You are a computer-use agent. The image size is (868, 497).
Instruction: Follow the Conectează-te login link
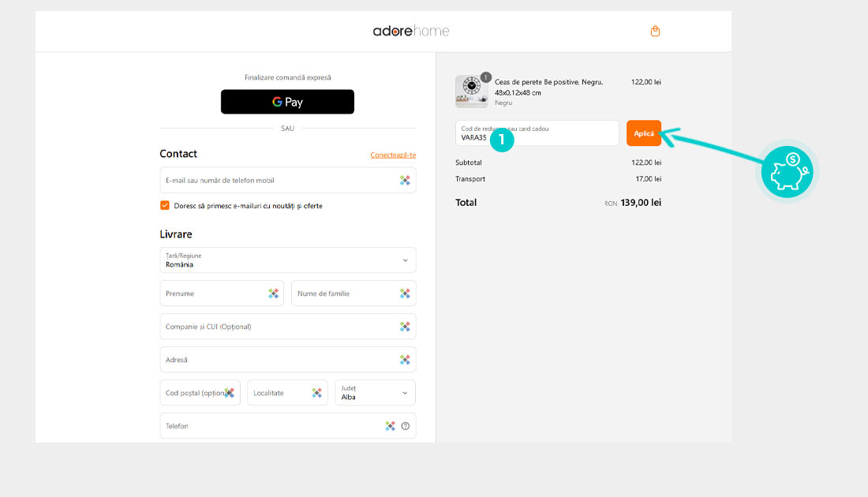coord(393,155)
